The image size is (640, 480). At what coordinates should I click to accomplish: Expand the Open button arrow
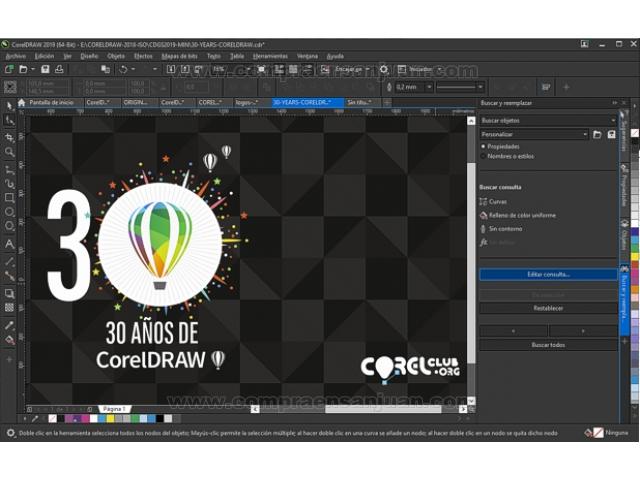point(33,69)
